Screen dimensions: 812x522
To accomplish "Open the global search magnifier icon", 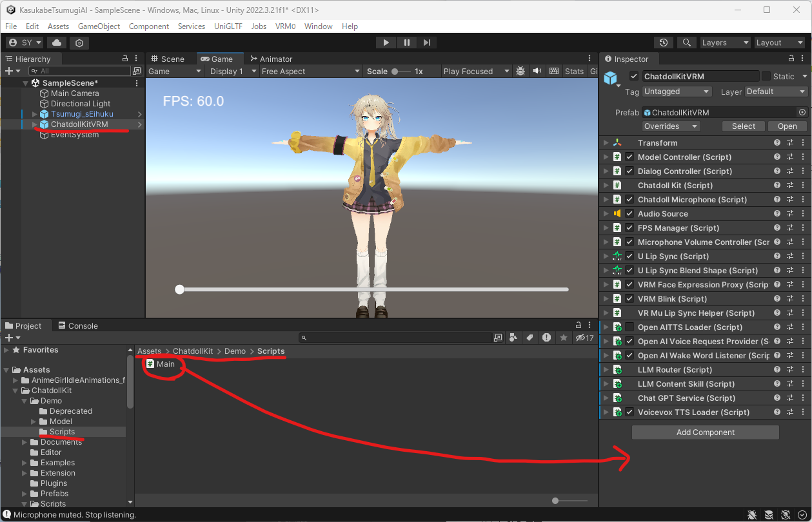I will [686, 43].
